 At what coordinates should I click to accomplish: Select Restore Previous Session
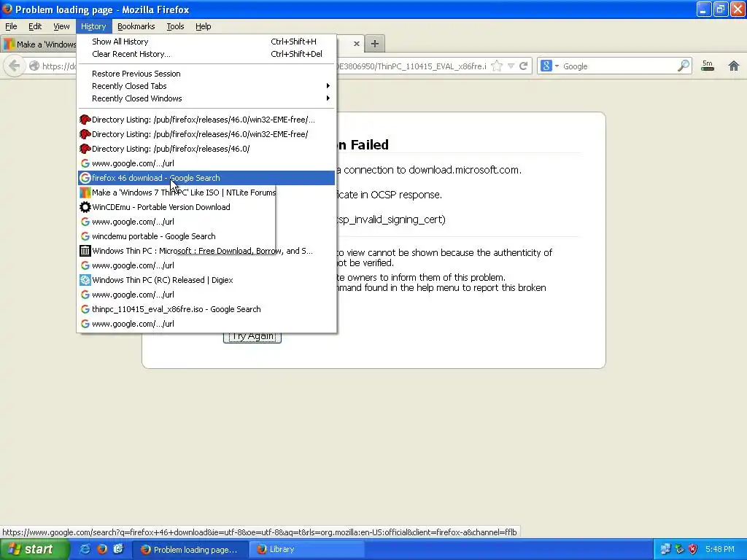coord(206,74)
